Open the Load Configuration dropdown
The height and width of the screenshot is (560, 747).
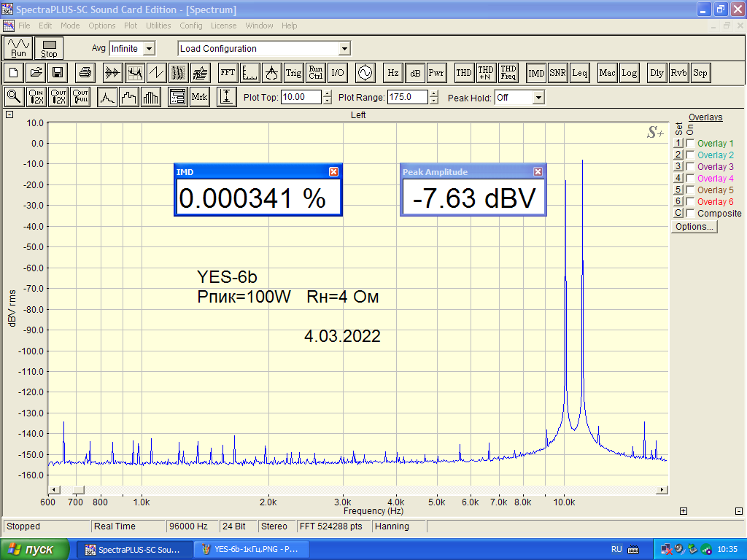pyautogui.click(x=344, y=49)
